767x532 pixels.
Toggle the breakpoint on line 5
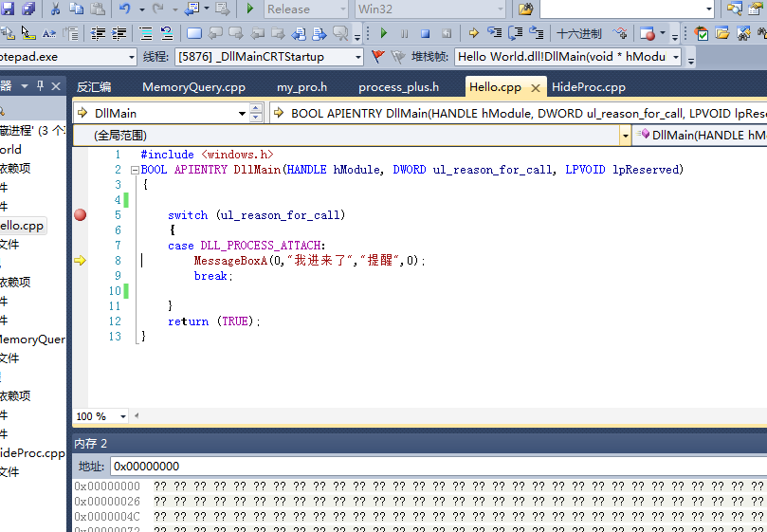click(x=81, y=215)
